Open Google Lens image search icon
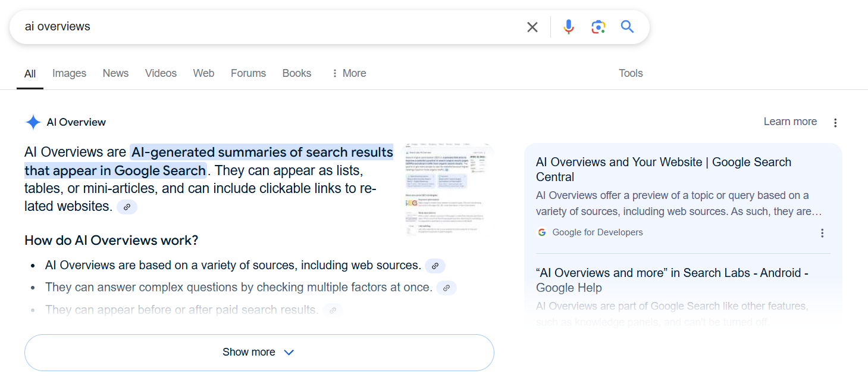The height and width of the screenshot is (386, 868). tap(598, 27)
